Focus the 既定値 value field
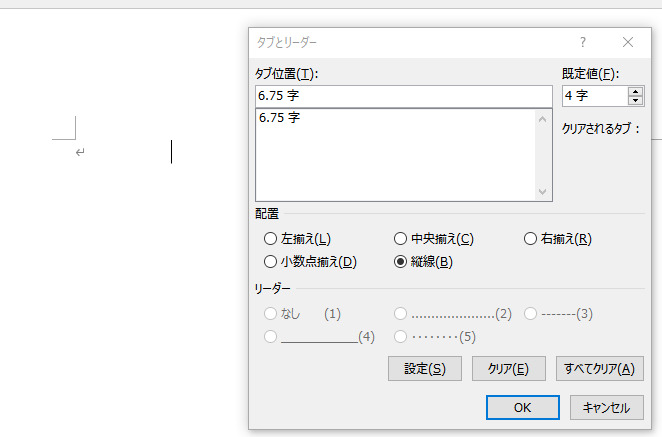The width and height of the screenshot is (662, 437). (594, 96)
